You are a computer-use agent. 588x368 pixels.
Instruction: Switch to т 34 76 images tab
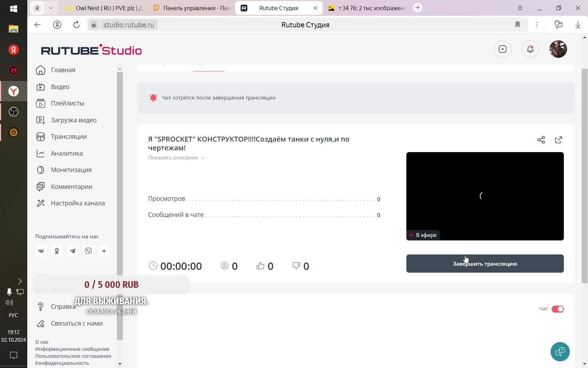pyautogui.click(x=366, y=8)
